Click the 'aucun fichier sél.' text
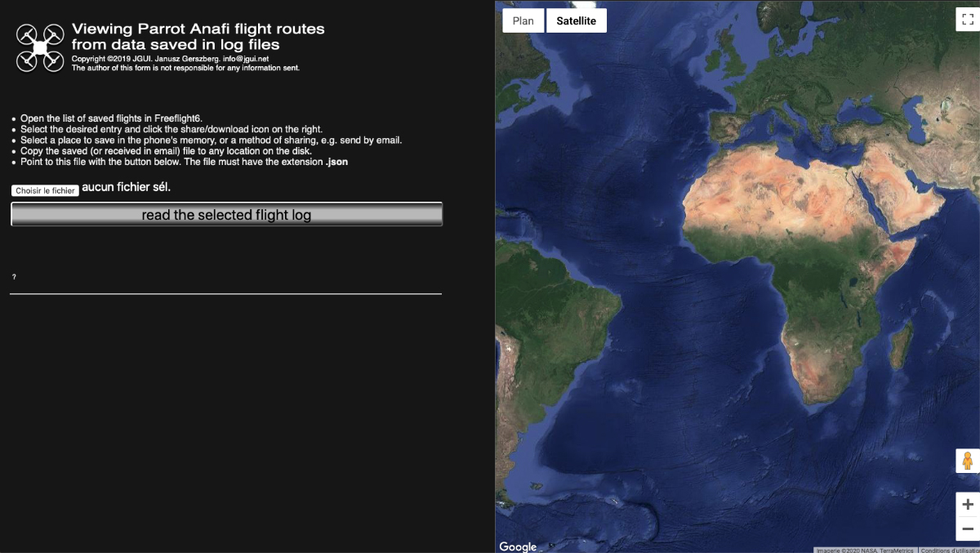 [127, 187]
